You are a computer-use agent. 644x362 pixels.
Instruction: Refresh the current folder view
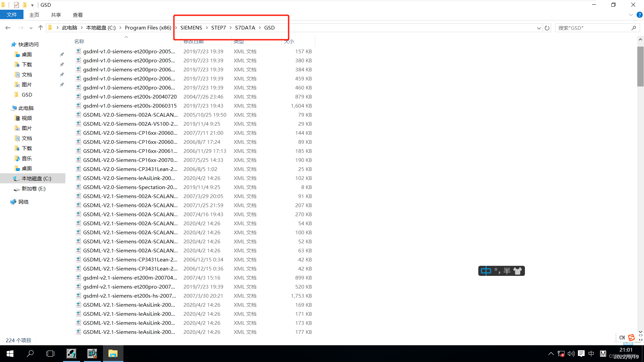click(x=547, y=28)
